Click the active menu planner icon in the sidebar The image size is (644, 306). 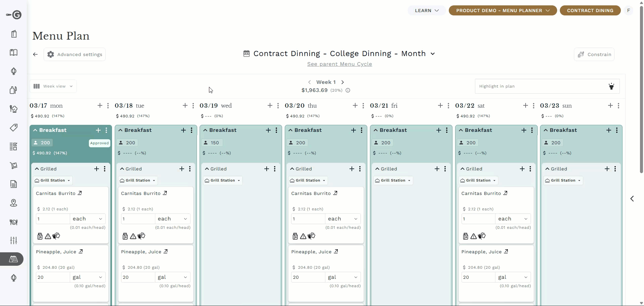click(13, 259)
